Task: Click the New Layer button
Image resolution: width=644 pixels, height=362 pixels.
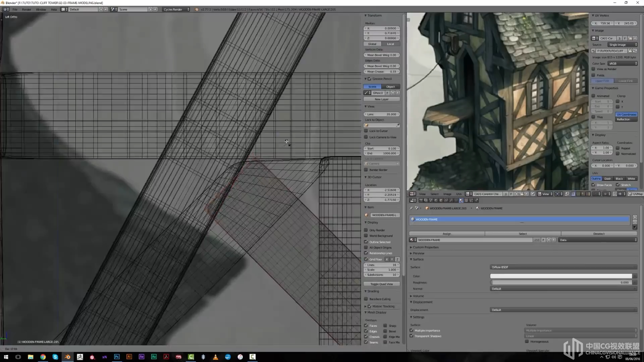Action: point(382,99)
